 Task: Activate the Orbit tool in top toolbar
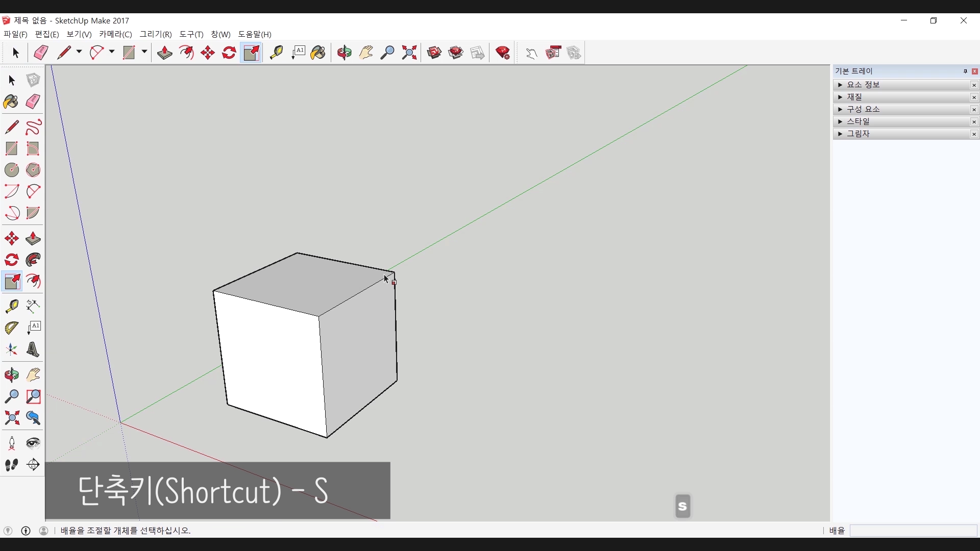click(x=345, y=53)
